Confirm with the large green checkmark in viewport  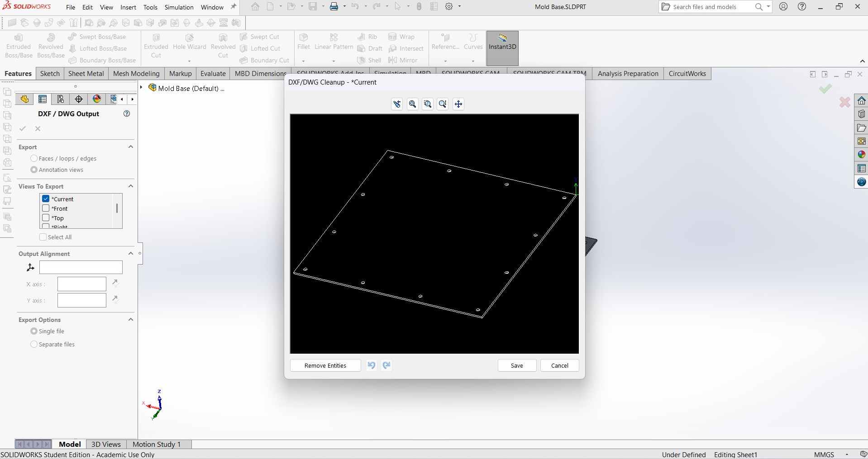coord(825,89)
